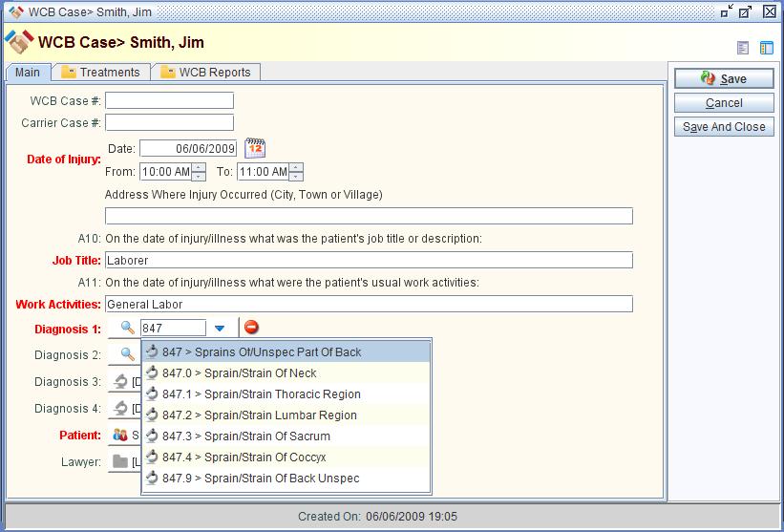Click the Job Title field containing Laborer
The height and width of the screenshot is (532, 784).
(x=369, y=260)
